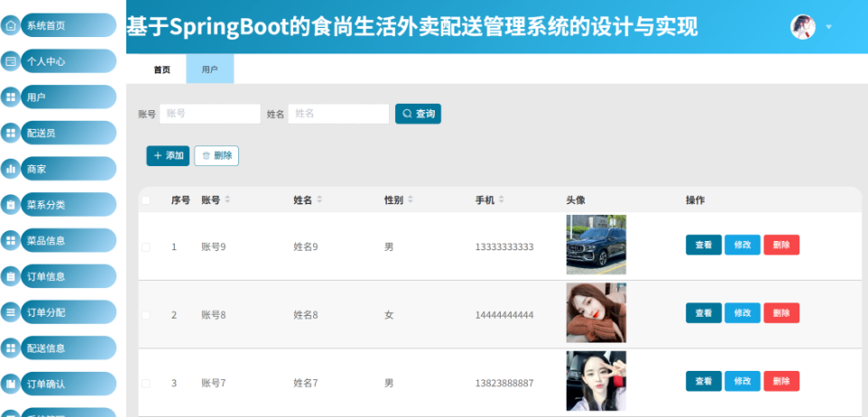Click the 查询 search button

point(418,114)
